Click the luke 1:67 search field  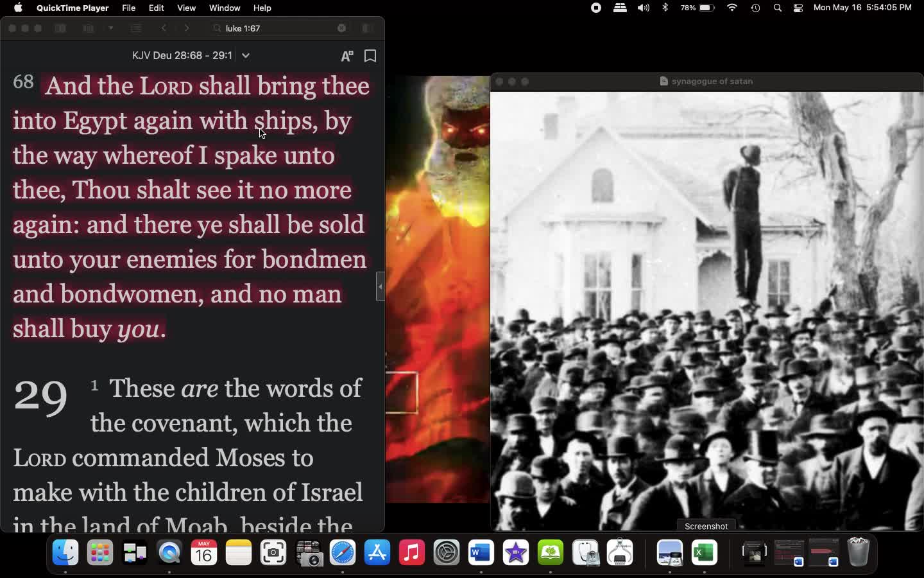279,28
